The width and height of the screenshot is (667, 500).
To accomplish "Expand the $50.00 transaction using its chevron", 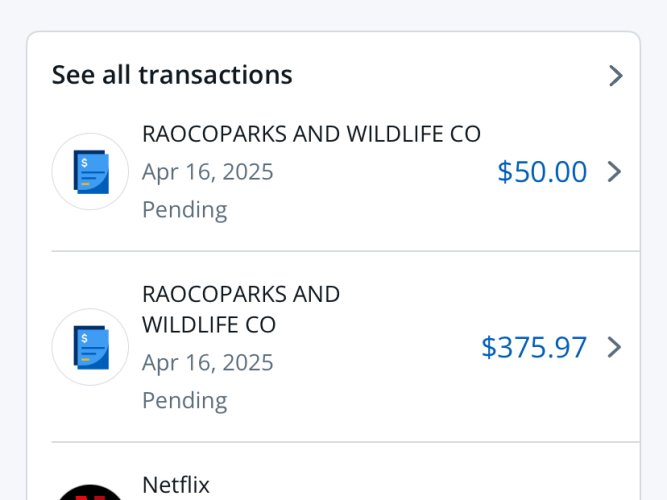I will click(x=614, y=172).
